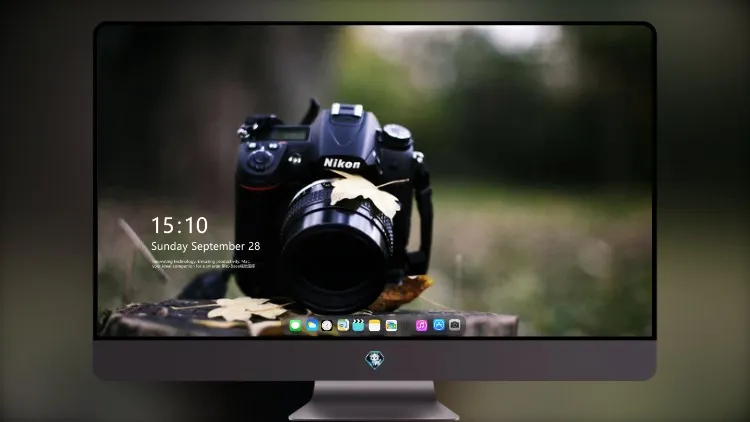Click the 15:10 clock widget
This screenshot has width=750, height=422.
pos(179,225)
